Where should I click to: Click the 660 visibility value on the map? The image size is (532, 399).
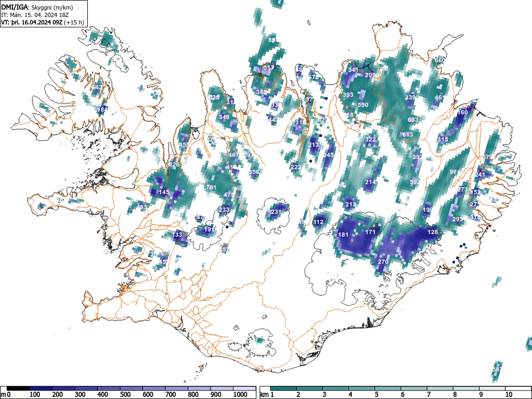coord(440,60)
